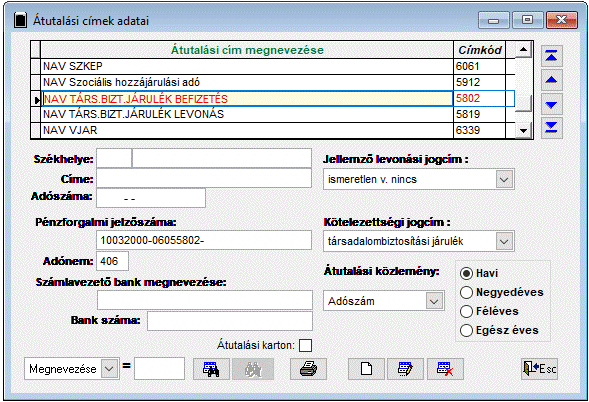Select the Havi radio button
Image resolution: width=589 pixels, height=402 pixels.
tap(466, 274)
